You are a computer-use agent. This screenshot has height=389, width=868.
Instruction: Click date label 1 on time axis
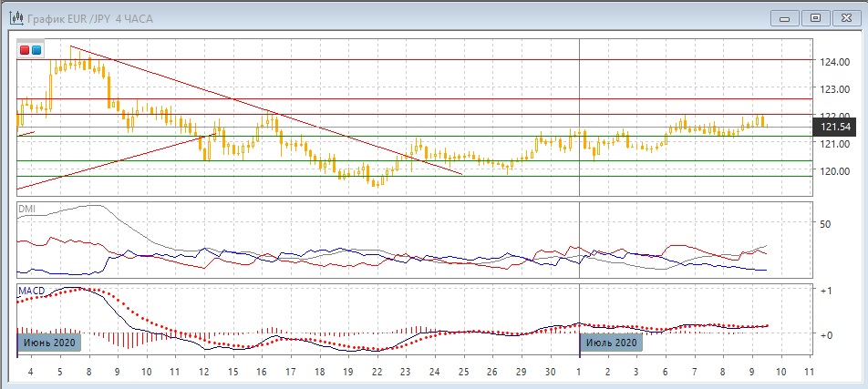tap(579, 372)
